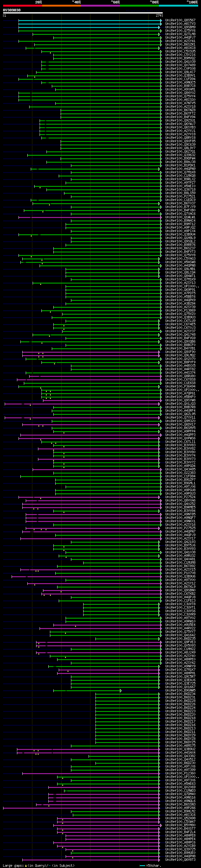The image size is (201, 868).
Task: Select subject label UniRef100_A2SY41
Action: coord(180,41)
